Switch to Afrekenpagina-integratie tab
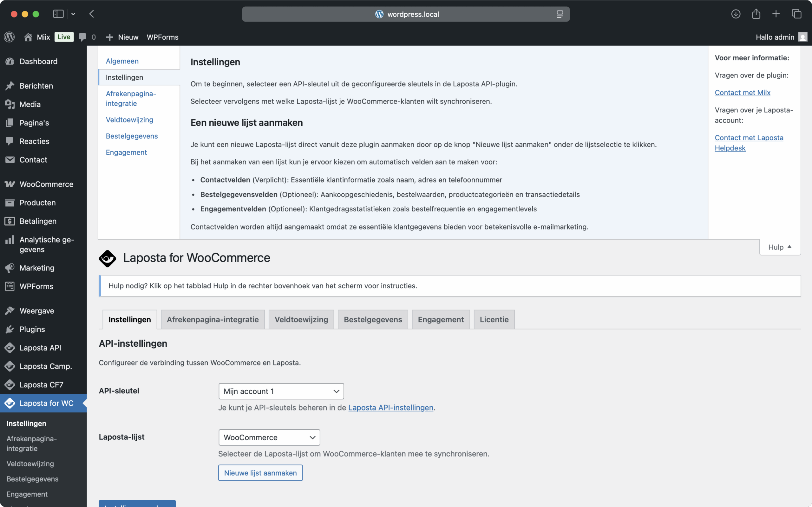This screenshot has height=507, width=812. coord(213,319)
